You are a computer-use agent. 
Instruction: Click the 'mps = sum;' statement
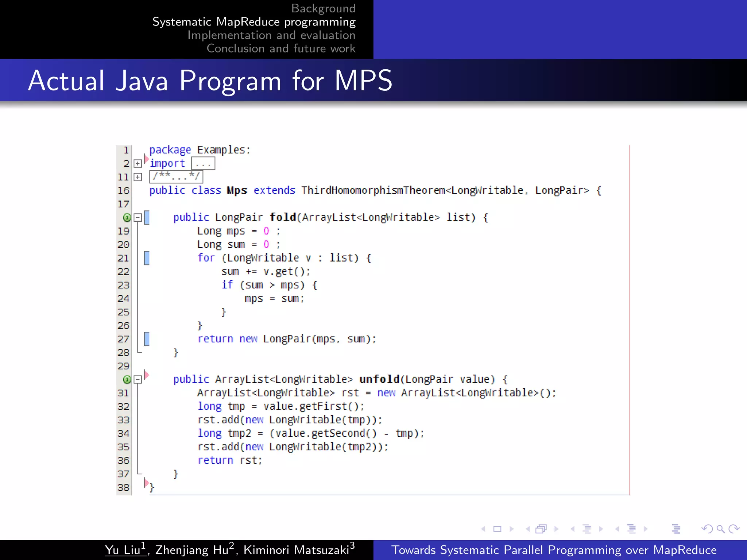click(x=275, y=299)
